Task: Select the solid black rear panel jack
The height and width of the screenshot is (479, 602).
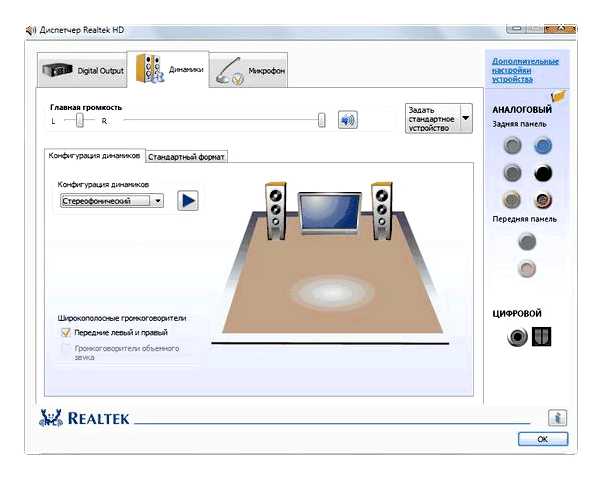Action: pyautogui.click(x=543, y=172)
